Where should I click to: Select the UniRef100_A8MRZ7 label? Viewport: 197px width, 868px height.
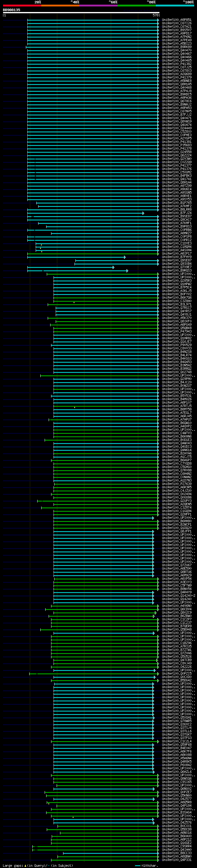(x=176, y=233)
